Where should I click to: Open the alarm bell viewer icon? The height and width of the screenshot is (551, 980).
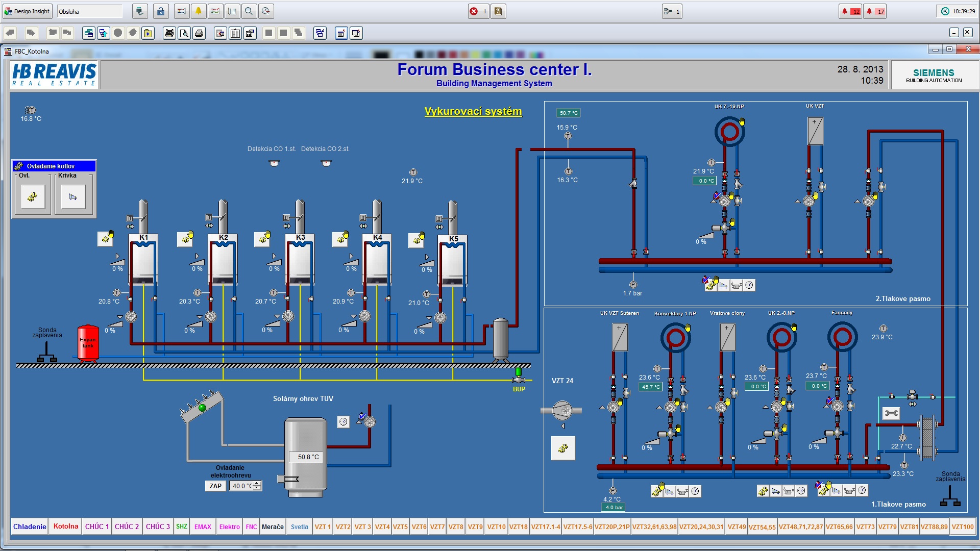coord(199,11)
